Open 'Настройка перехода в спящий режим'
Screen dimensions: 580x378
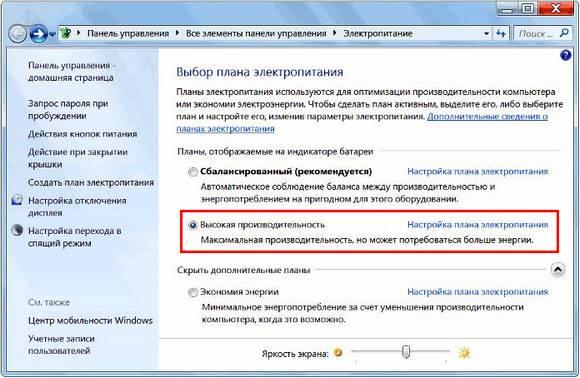[75, 237]
